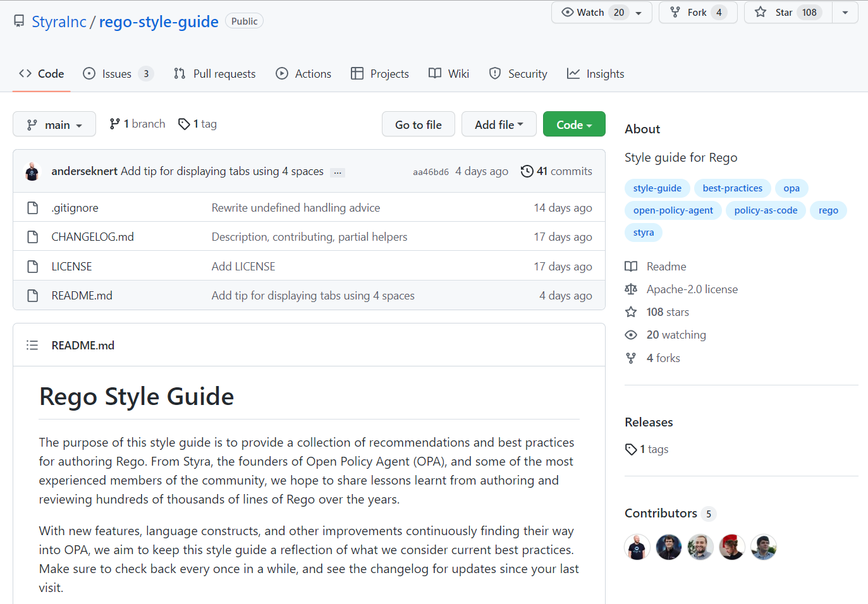The width and height of the screenshot is (868, 604).
Task: Open the Pull requests tab
Action: pos(215,74)
